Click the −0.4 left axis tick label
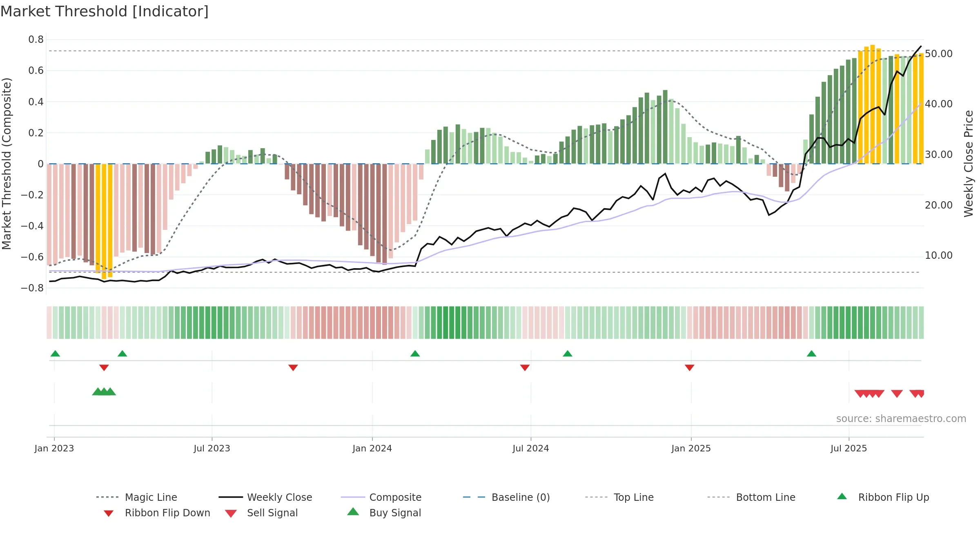Image resolution: width=980 pixels, height=551 pixels. tap(32, 226)
